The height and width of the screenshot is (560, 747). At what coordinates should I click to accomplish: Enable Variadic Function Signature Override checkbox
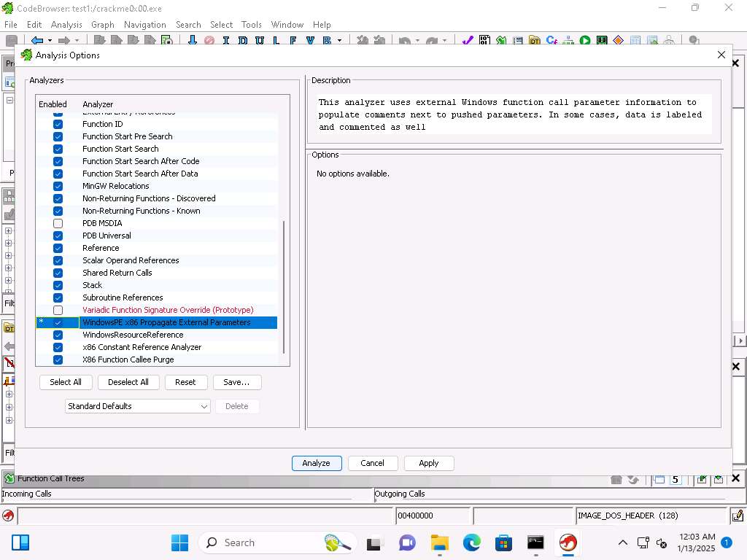tap(58, 310)
